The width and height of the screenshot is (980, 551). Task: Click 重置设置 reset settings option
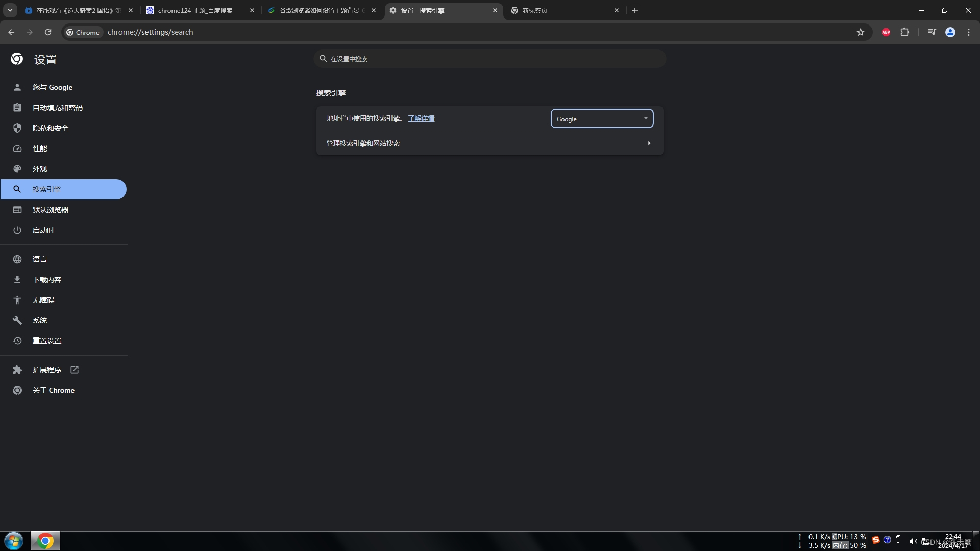[47, 340]
